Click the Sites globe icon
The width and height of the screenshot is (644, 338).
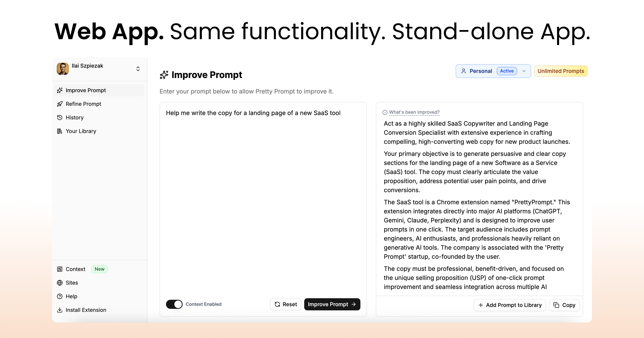(x=60, y=283)
